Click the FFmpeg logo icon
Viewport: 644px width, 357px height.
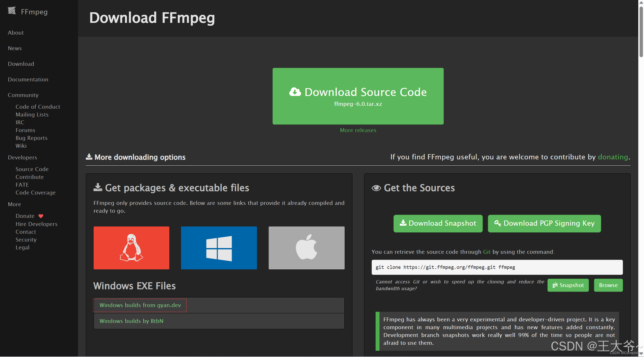12,11
